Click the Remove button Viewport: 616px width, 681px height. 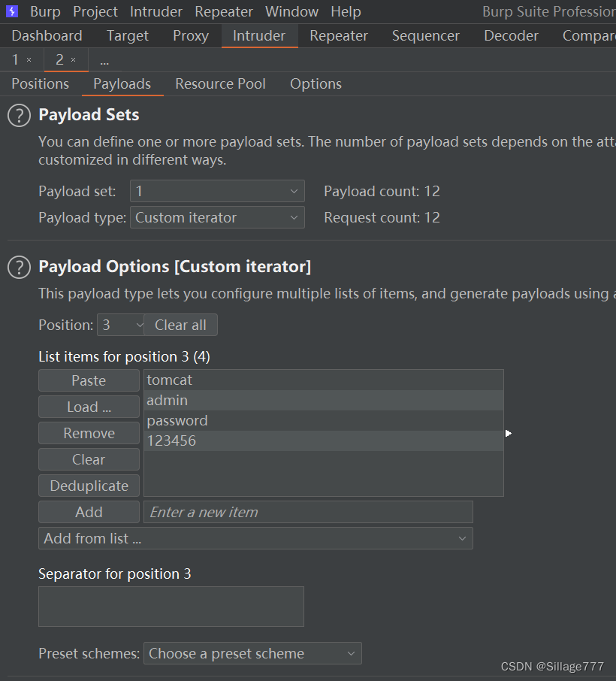(x=89, y=434)
